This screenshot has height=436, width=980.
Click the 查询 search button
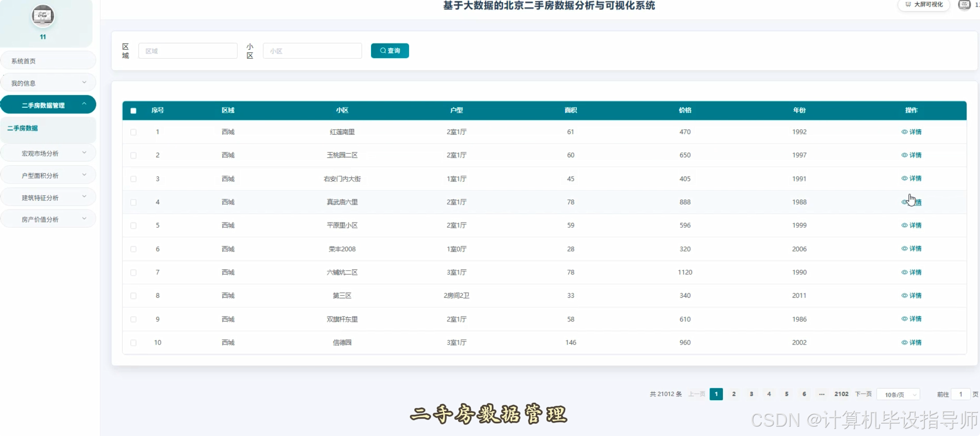pos(390,50)
